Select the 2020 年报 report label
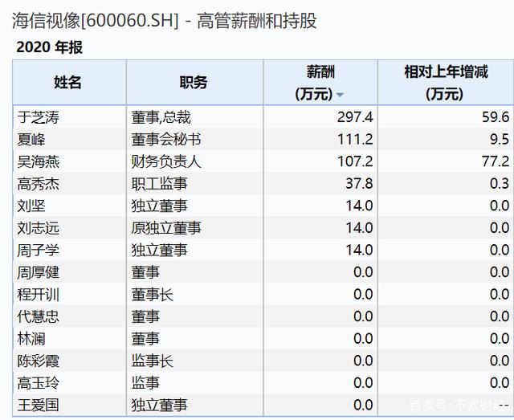 (49, 47)
